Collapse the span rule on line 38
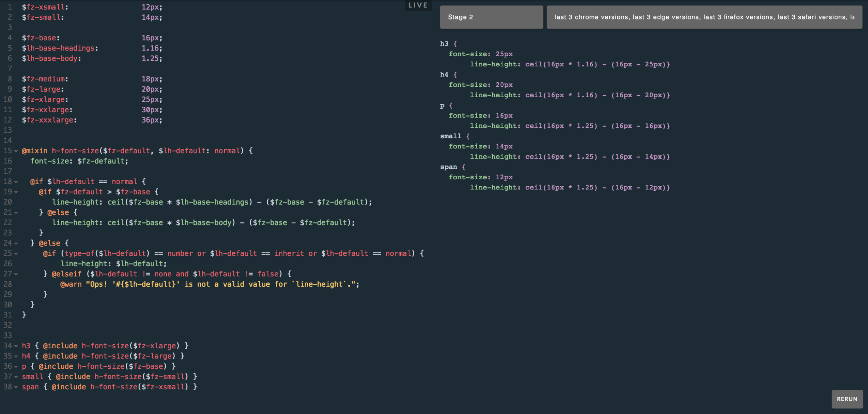The width and height of the screenshot is (868, 414). 16,387
